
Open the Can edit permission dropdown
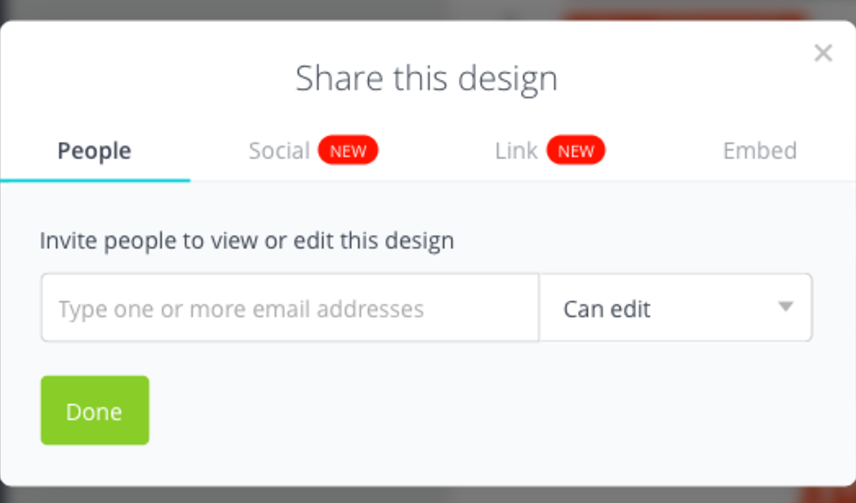(x=676, y=308)
